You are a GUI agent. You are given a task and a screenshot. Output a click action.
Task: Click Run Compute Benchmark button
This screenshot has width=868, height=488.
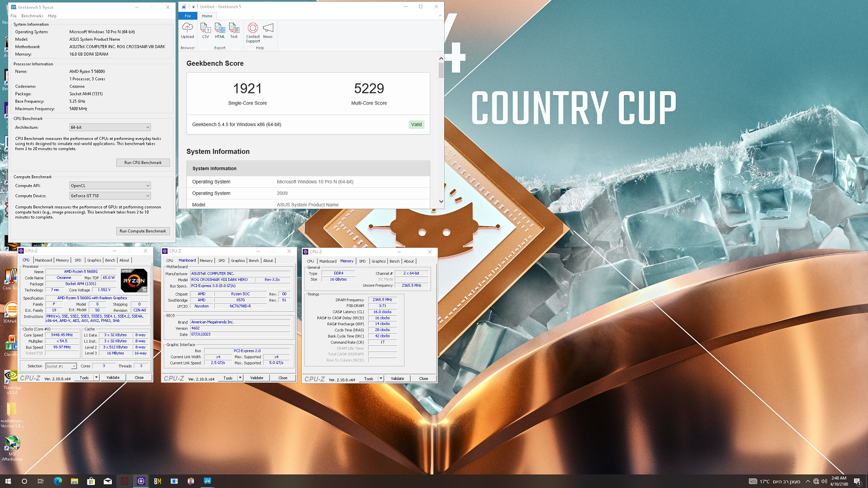[x=143, y=231]
